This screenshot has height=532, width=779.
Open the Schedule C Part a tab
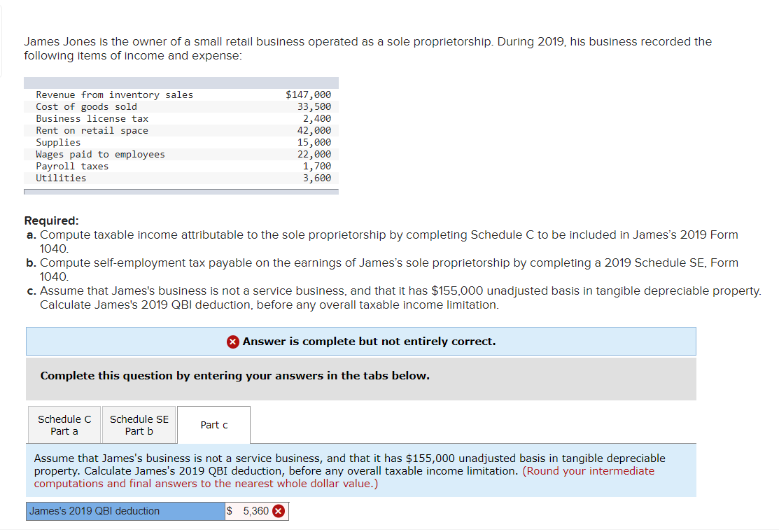(x=64, y=425)
